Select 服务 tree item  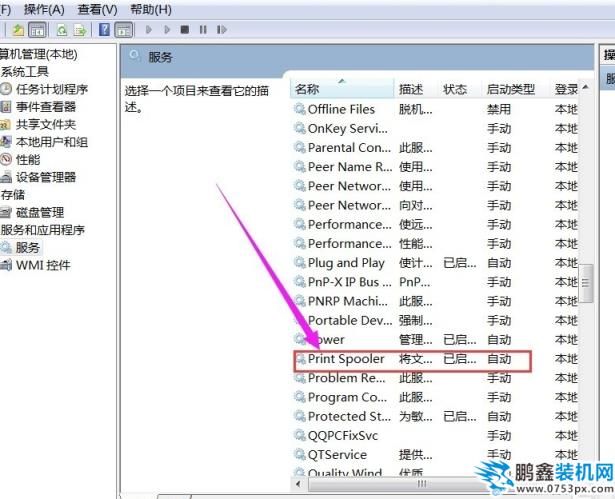28,248
